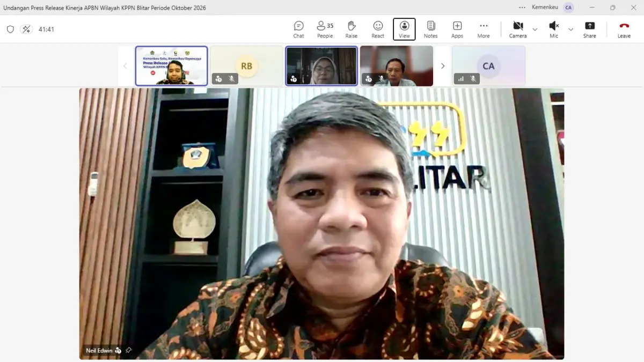Select the woman in hijab video thumbnail
This screenshot has height=362, width=644.
321,66
